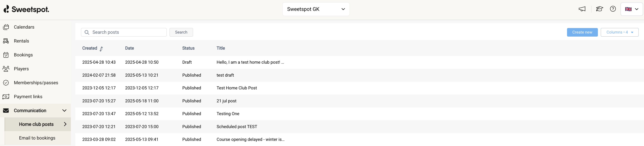
Task: Collapse the Communication menu section
Action: tap(64, 111)
